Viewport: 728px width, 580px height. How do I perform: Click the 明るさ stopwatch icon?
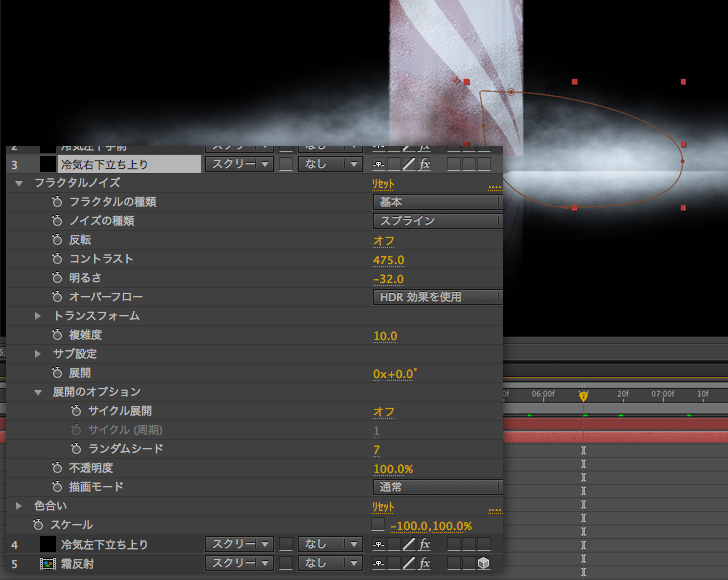pos(58,279)
